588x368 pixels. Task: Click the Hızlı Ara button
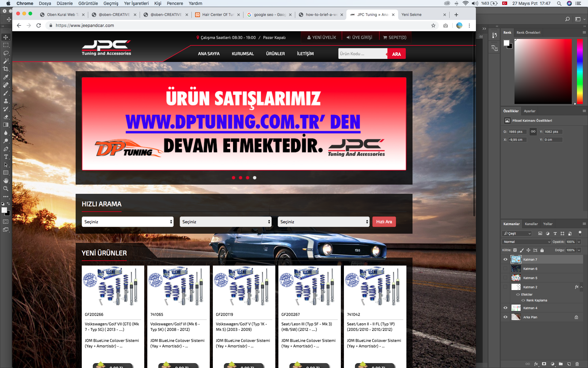tap(384, 222)
